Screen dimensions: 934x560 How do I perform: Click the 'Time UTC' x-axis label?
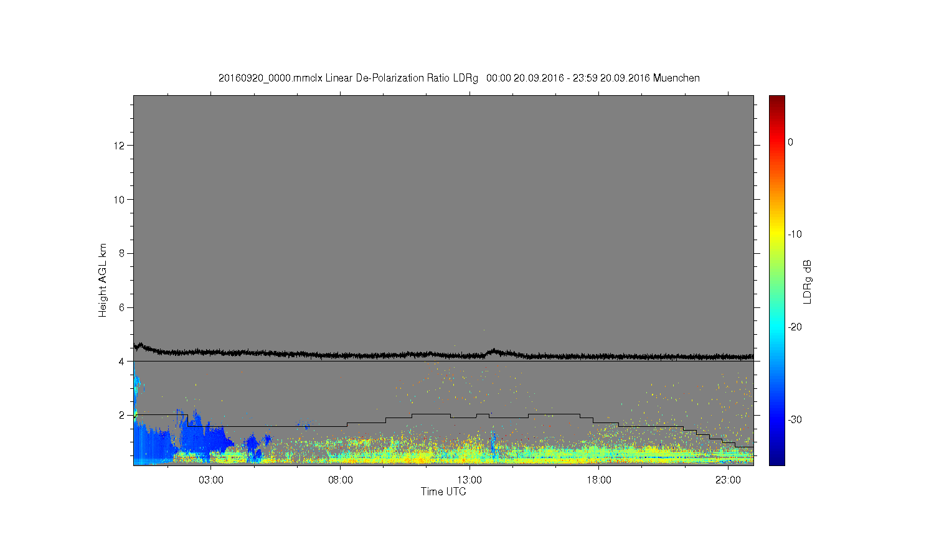443,492
